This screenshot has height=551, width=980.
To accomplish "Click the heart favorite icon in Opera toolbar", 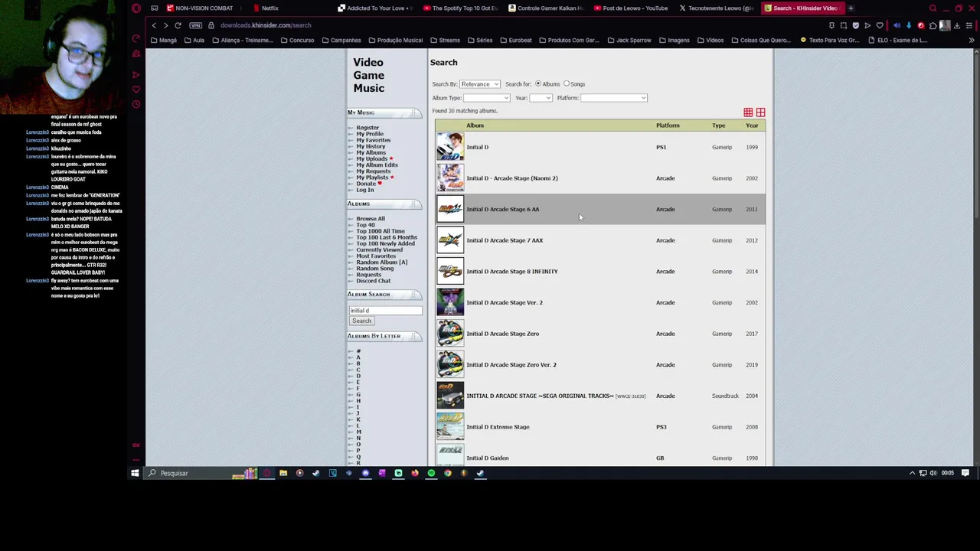I will click(x=880, y=25).
